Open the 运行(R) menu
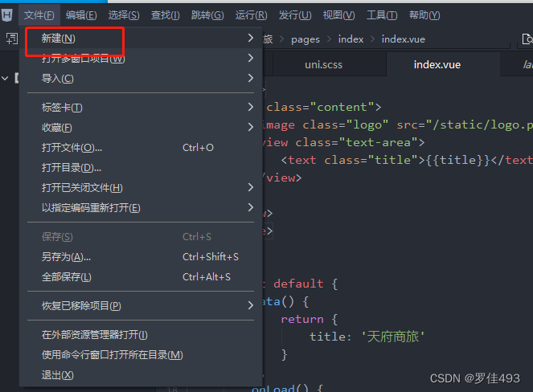Screen dimensions: 533x392 point(252,15)
